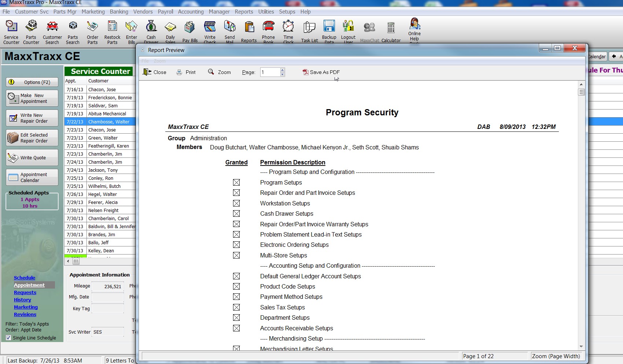Screen dimensions: 623x364
Task: Click the Options (F2) button
Action: pos(32,82)
